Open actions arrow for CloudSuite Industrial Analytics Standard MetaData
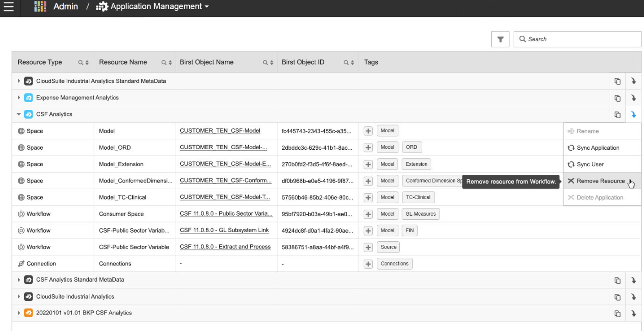Image resolution: width=644 pixels, height=331 pixels. [x=633, y=81]
